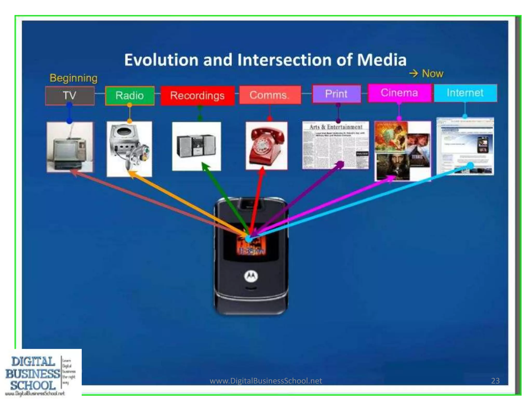
Task: Click the magenta Cinema label box
Action: (399, 93)
